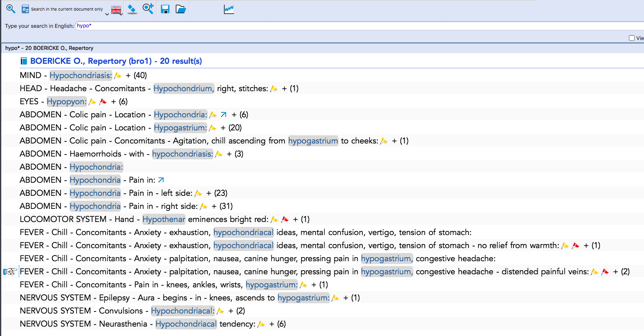Click the '+ (31)' count on the right side row

[x=222, y=206]
